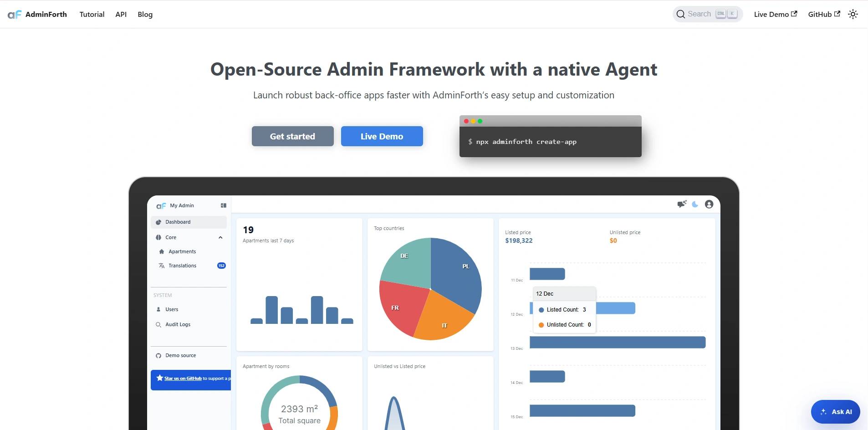Click the Users sidebar item
Image resolution: width=868 pixels, height=430 pixels.
[172, 309]
